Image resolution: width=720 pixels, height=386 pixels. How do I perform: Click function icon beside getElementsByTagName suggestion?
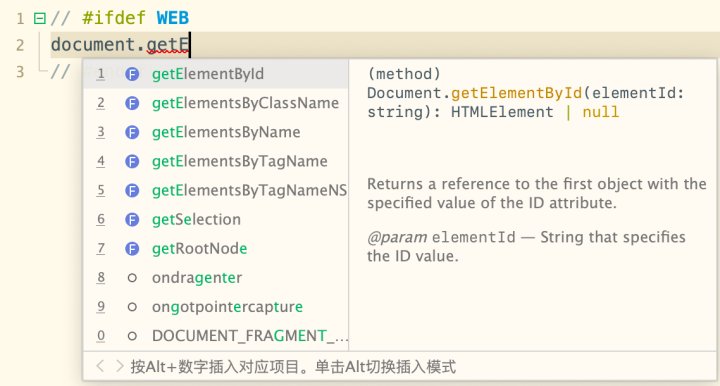(x=132, y=162)
